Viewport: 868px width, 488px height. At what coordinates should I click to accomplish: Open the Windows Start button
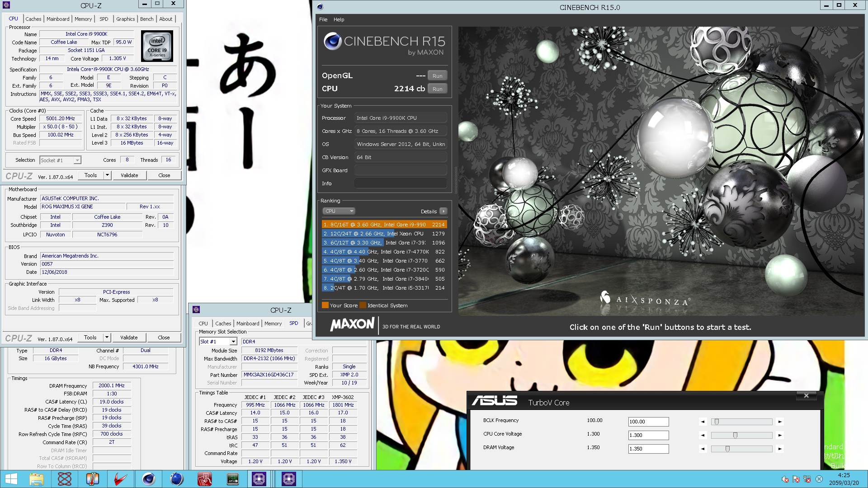[11, 479]
